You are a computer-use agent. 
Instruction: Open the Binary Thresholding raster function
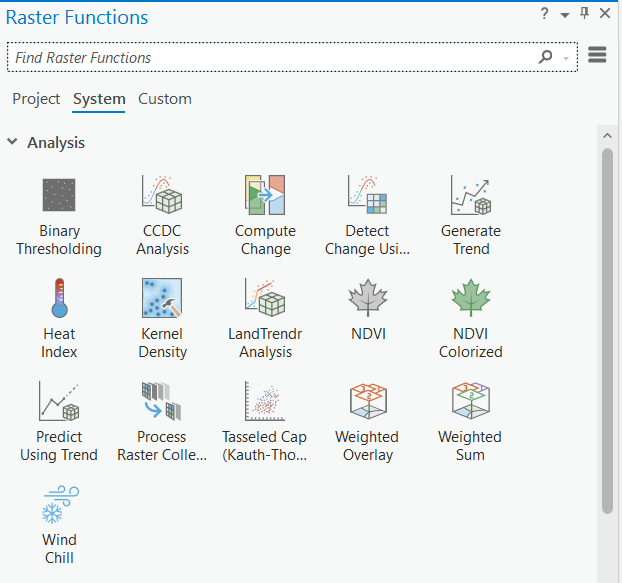(59, 196)
